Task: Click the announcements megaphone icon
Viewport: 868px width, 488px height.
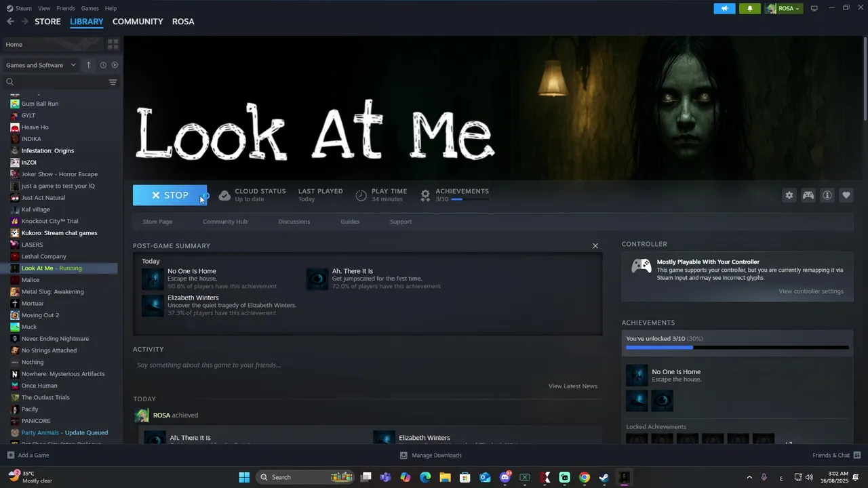Action: point(724,8)
